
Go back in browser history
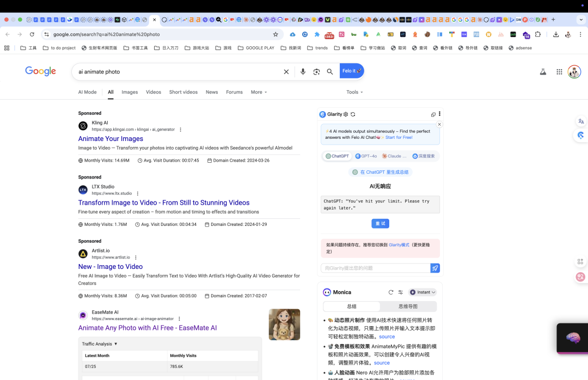8,34
